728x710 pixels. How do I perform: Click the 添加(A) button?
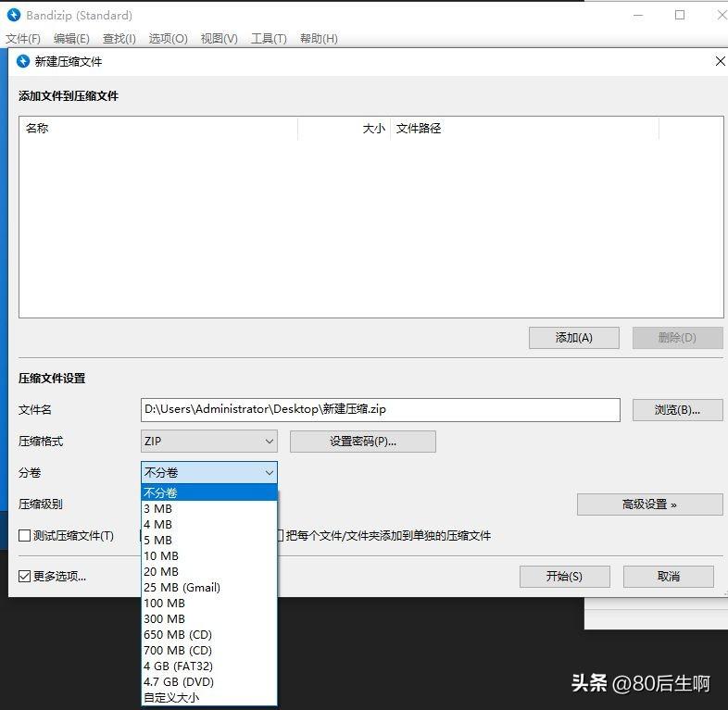(574, 338)
